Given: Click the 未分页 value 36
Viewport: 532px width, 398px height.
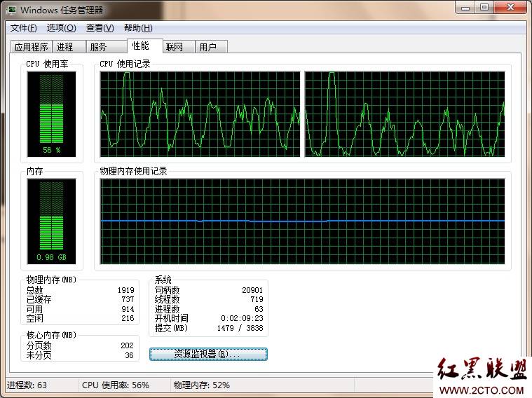Looking at the screenshot, I should [x=129, y=355].
